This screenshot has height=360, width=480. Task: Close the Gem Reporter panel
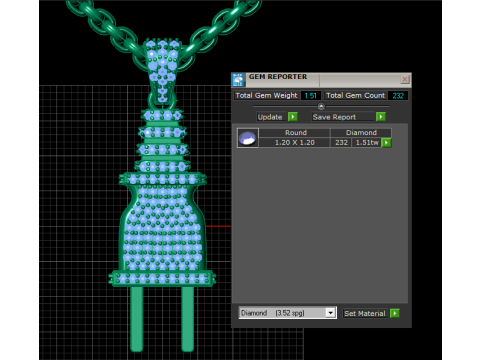click(405, 79)
